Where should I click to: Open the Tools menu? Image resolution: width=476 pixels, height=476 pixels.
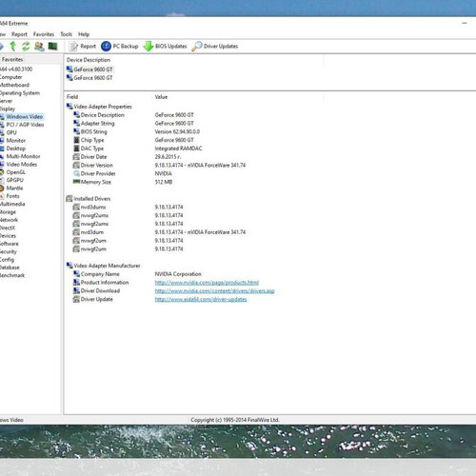click(x=67, y=34)
